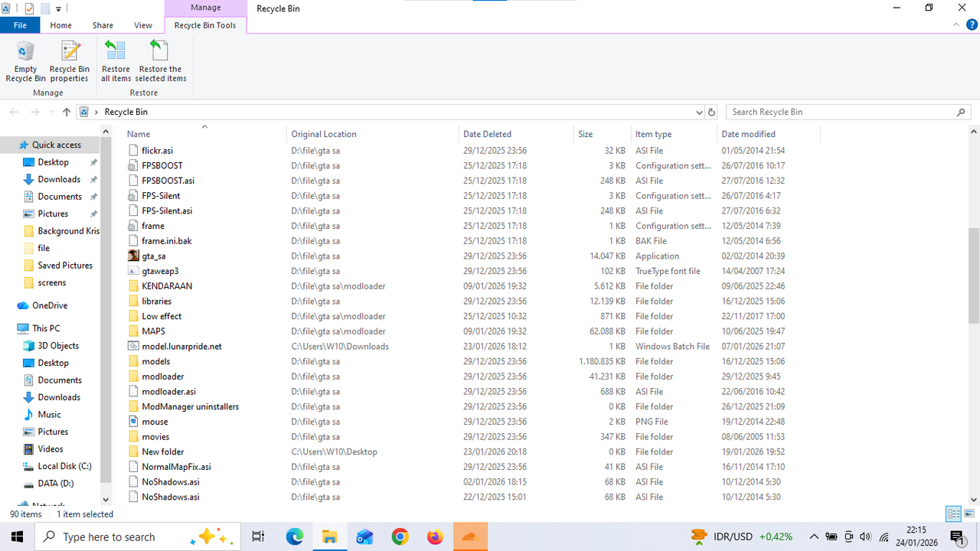Show hidden system tray icons
980x551 pixels.
point(814,536)
